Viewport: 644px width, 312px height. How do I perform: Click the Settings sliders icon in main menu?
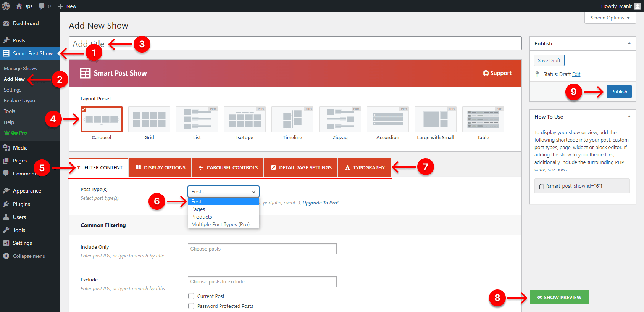(6, 243)
